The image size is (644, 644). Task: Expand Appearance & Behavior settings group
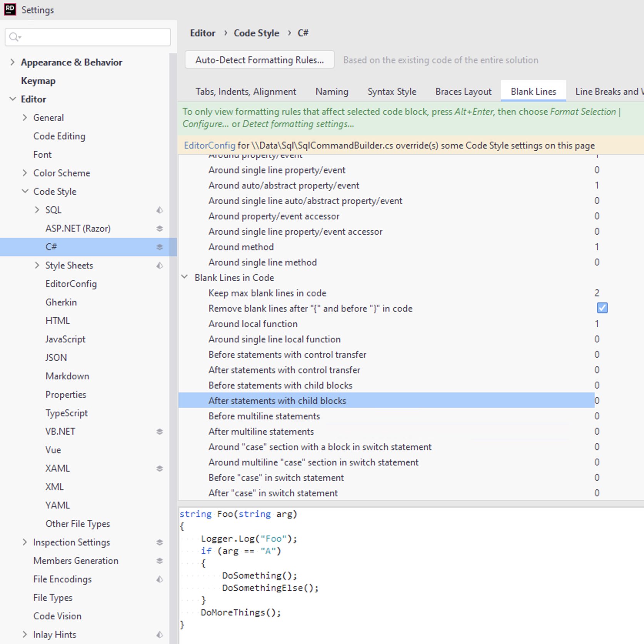click(12, 62)
